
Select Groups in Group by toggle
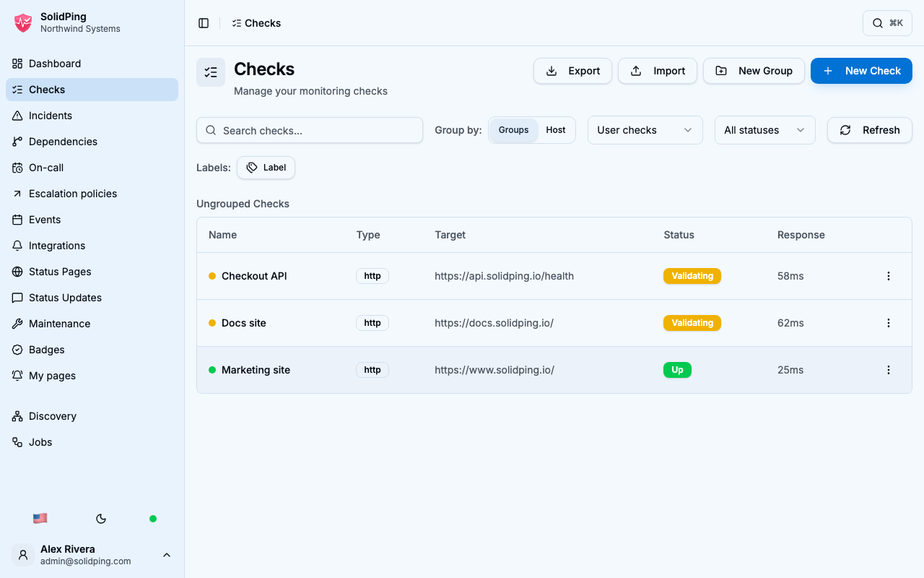[514, 130]
